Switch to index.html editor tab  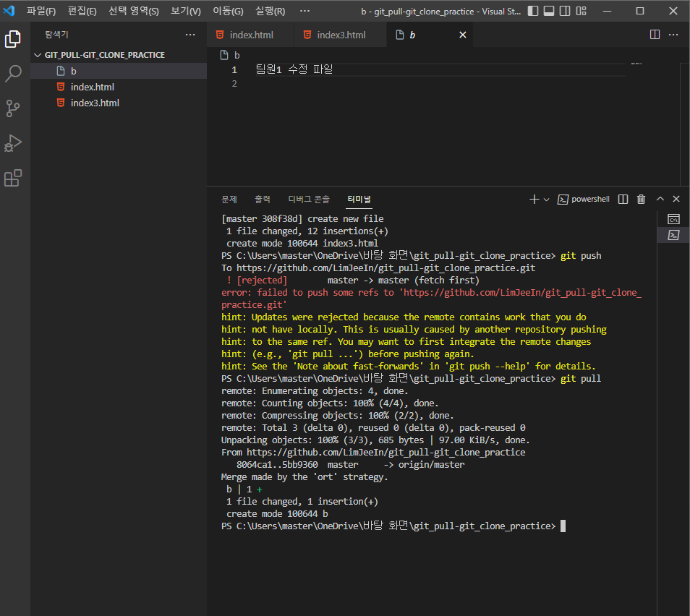click(250, 35)
